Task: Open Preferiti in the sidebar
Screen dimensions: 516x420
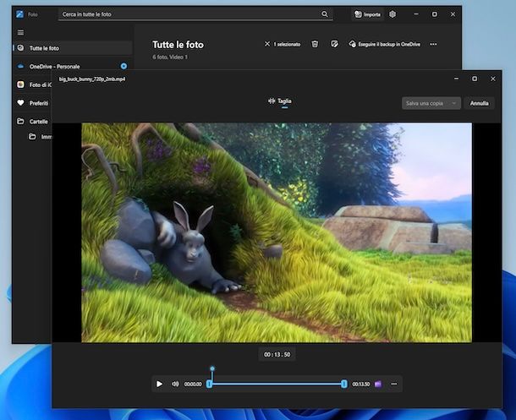Action: (33, 103)
